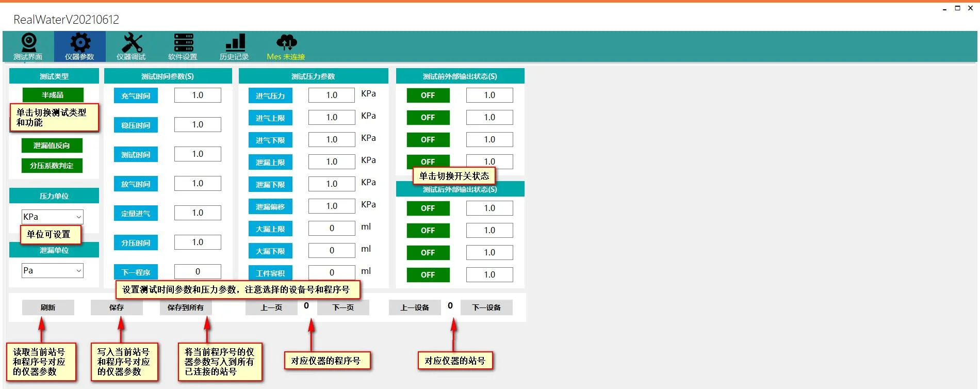Click 保存到所有 button
This screenshot has width=980, height=389.
pos(186,307)
